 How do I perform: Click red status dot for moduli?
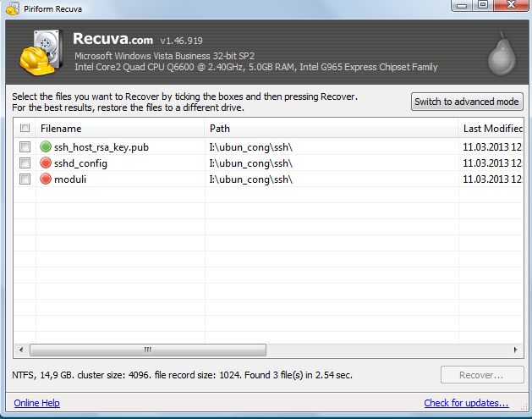(46, 179)
